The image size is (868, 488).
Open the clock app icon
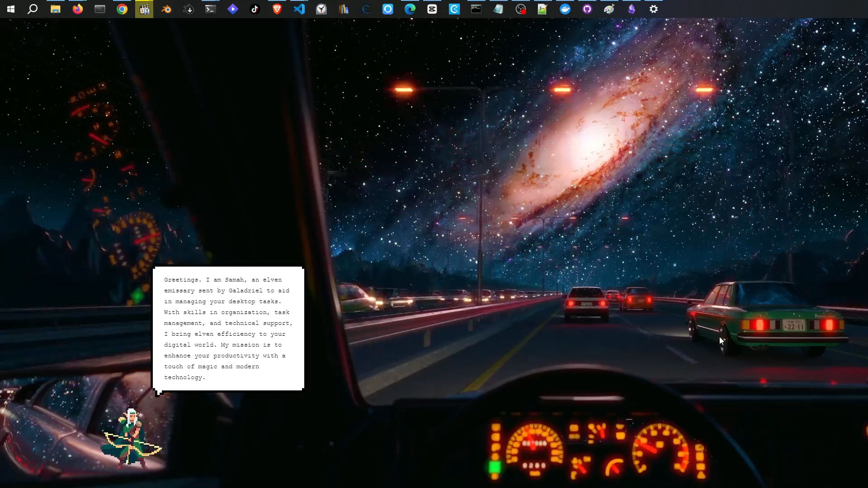tap(321, 9)
